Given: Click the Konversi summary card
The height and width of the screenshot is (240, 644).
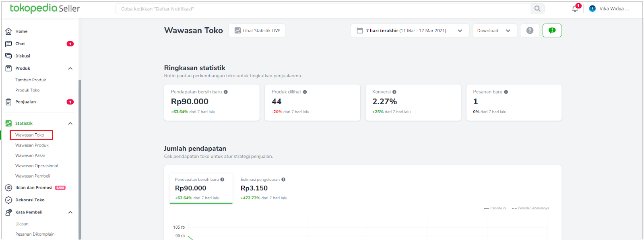Looking at the screenshot, I should tap(413, 103).
